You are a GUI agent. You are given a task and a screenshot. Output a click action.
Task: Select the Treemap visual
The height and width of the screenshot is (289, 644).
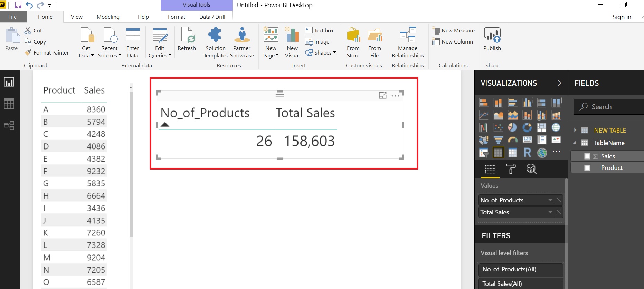tap(541, 127)
